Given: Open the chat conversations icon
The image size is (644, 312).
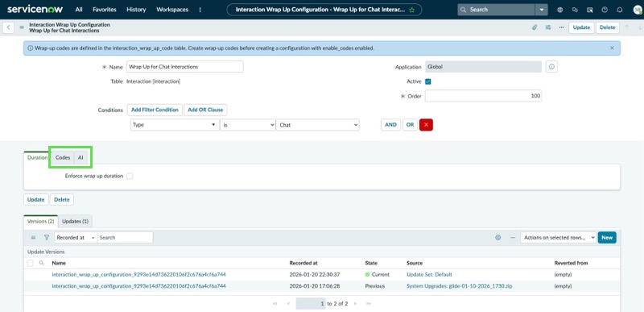Looking at the screenshot, I should tap(575, 10).
